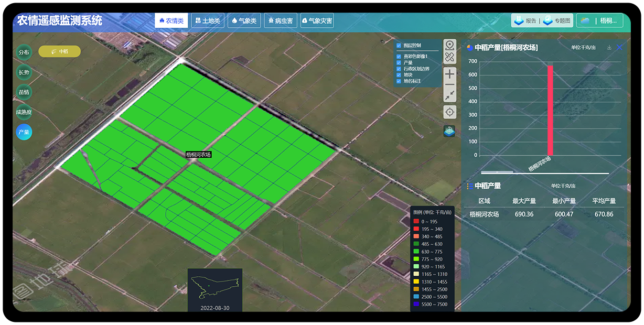Toggle the 行政区划边界 layer checkbox
Image resolution: width=644 pixels, height=325 pixels.
point(399,69)
